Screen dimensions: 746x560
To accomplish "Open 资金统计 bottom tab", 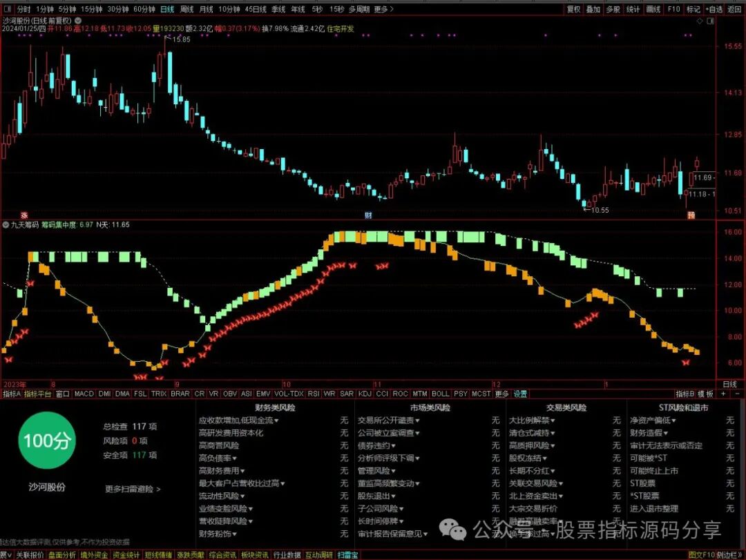I will [126, 554].
